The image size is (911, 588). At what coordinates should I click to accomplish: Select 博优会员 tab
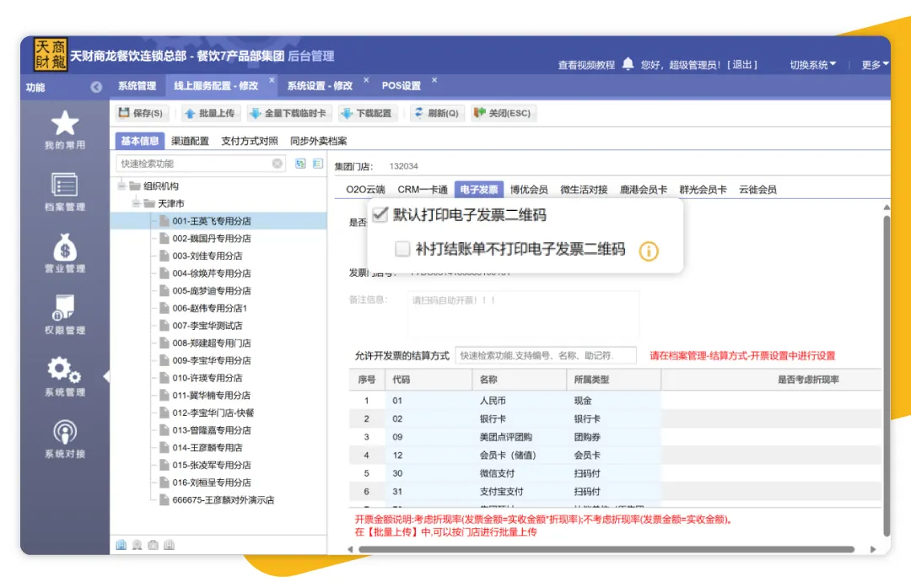point(529,190)
